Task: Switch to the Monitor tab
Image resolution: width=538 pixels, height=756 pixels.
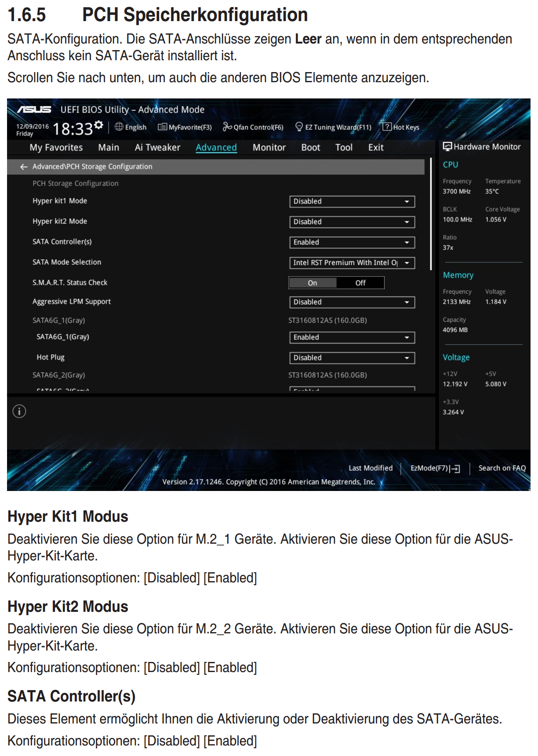Action: coord(269,148)
